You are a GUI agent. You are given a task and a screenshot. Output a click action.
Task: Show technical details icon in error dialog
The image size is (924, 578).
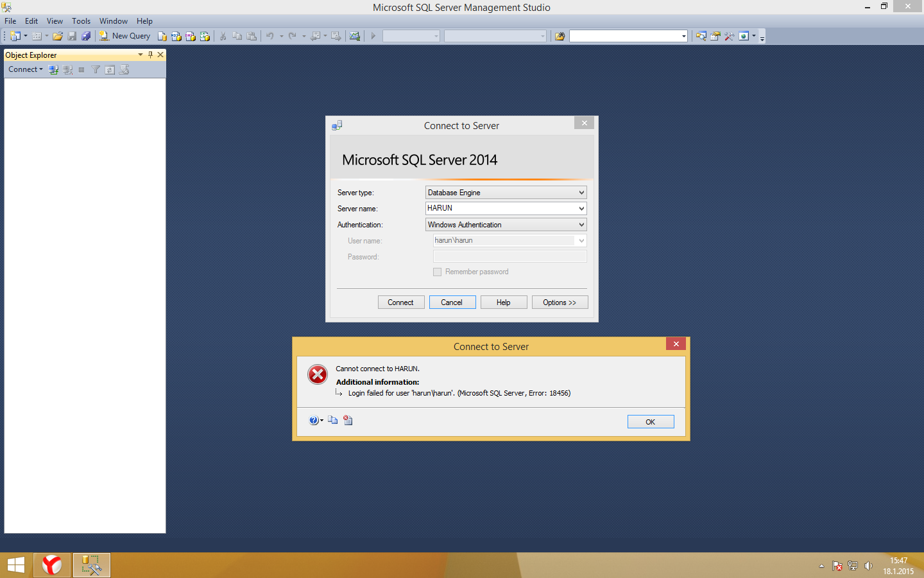pos(348,420)
